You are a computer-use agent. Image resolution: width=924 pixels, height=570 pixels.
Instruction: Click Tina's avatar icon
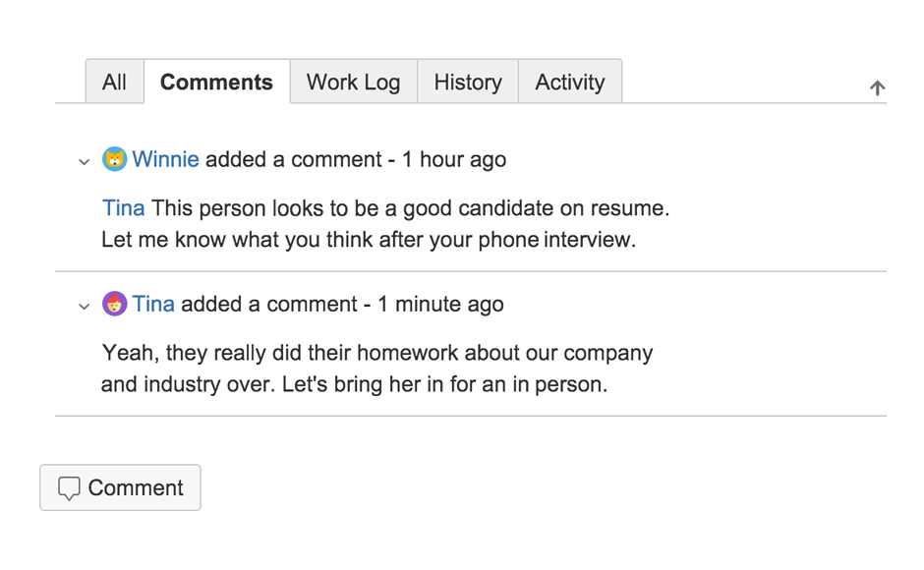pos(115,304)
